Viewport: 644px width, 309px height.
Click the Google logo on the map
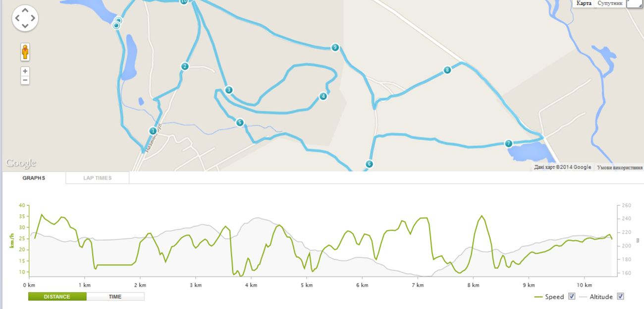pos(21,163)
